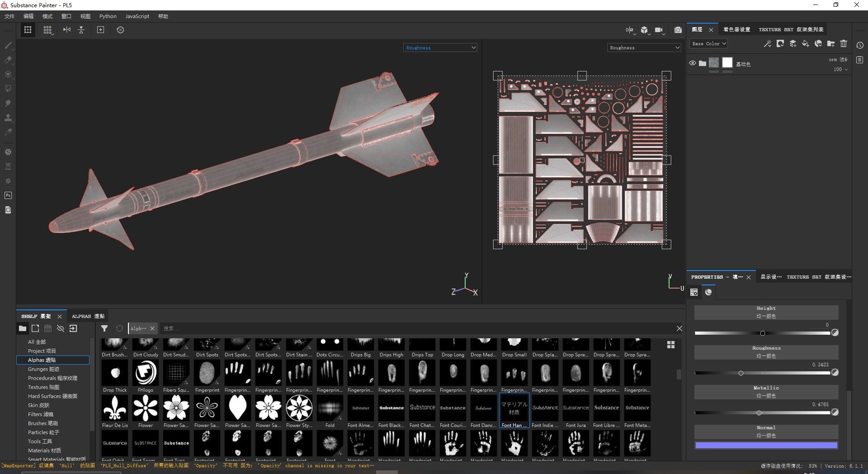
Task: Activate the 2D transform selection tool
Action: pos(28,30)
